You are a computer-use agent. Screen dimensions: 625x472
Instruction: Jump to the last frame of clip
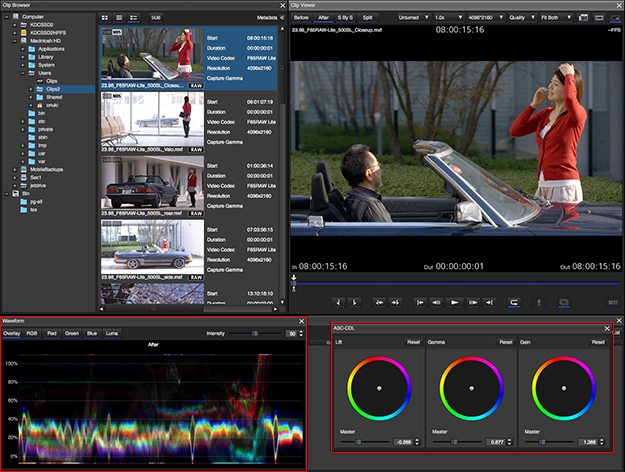pyautogui.click(x=489, y=301)
